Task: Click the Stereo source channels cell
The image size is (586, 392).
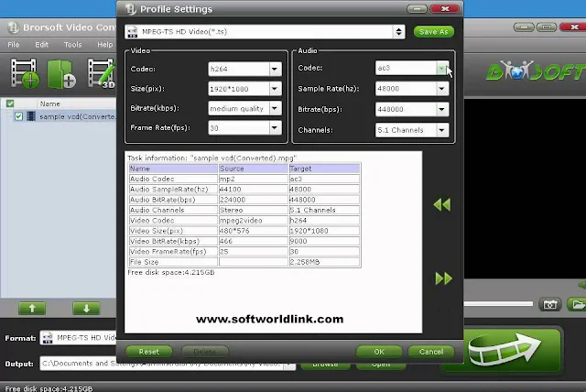Action: pyautogui.click(x=253, y=210)
